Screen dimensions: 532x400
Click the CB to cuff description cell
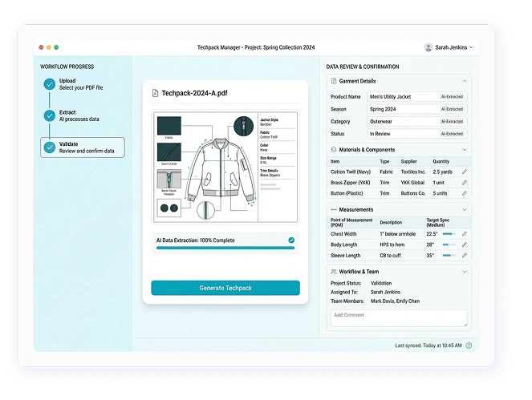point(390,255)
